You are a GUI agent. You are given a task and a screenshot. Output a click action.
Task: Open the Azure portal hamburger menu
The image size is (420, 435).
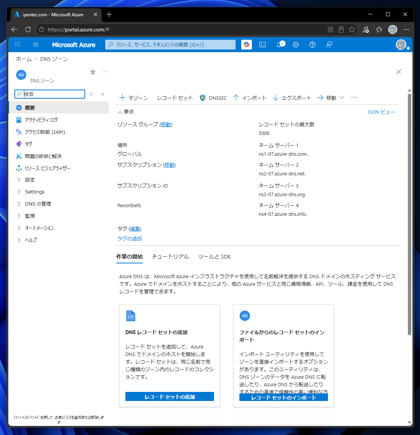[x=36, y=45]
